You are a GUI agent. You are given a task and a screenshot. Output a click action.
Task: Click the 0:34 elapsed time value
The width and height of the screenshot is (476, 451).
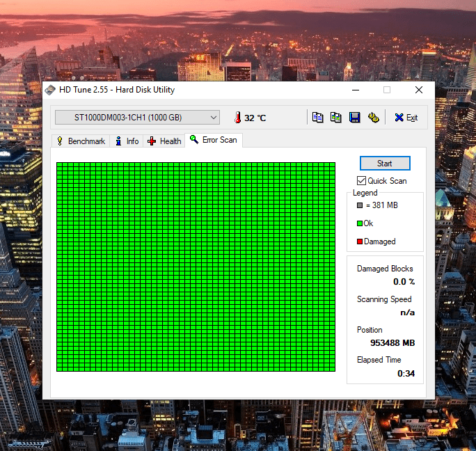[x=406, y=373]
